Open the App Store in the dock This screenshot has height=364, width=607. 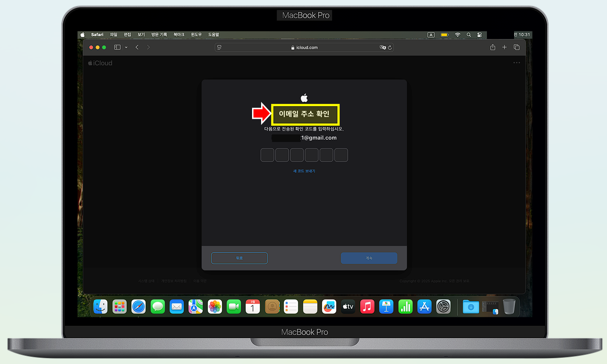[425, 306]
